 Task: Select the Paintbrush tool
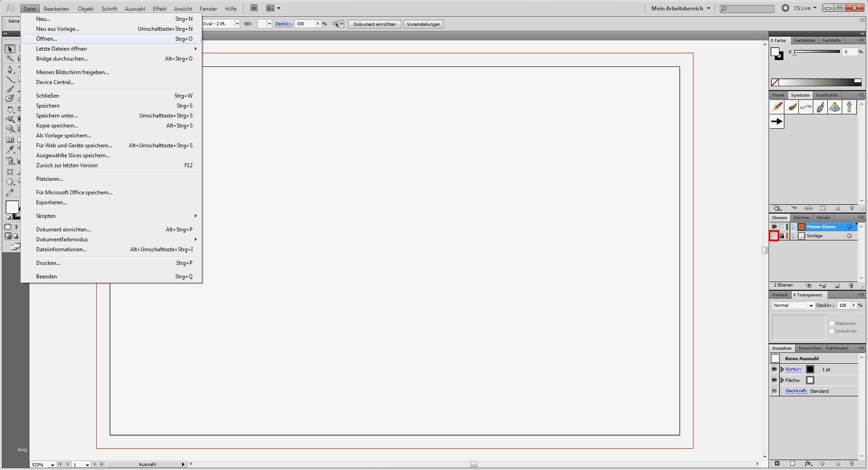click(10, 89)
